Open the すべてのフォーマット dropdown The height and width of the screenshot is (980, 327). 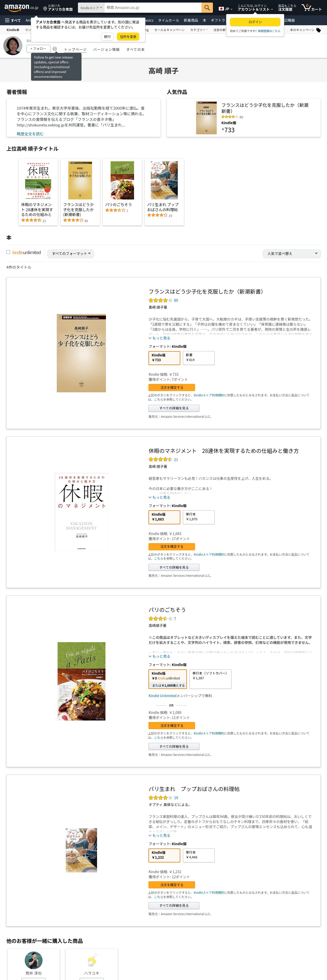pyautogui.click(x=71, y=253)
